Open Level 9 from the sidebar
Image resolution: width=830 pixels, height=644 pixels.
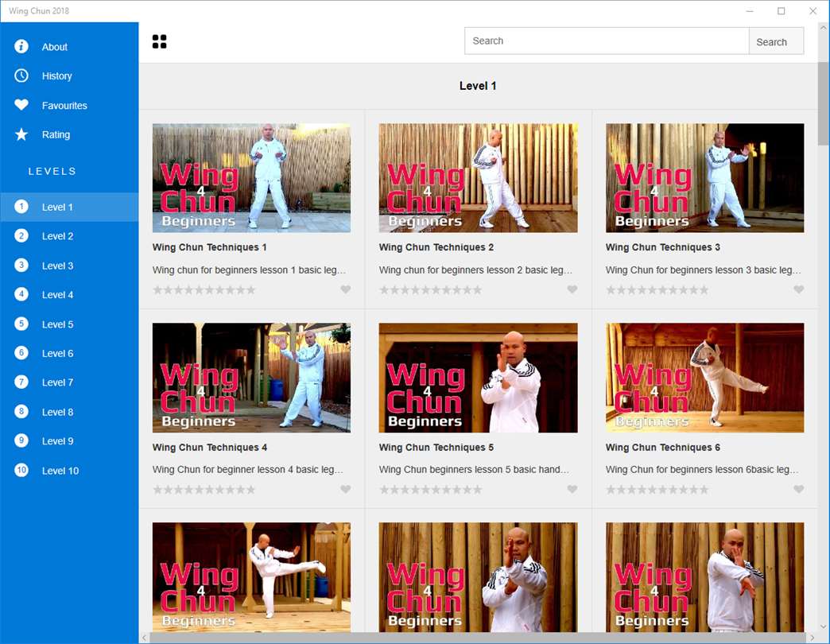[69, 440]
